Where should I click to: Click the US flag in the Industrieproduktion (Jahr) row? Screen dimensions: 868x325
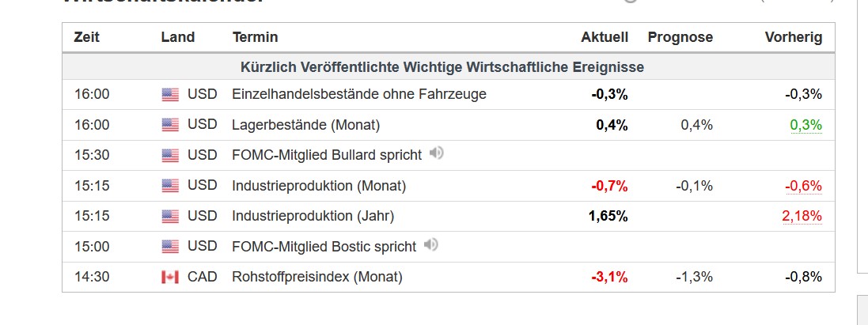[x=170, y=217]
